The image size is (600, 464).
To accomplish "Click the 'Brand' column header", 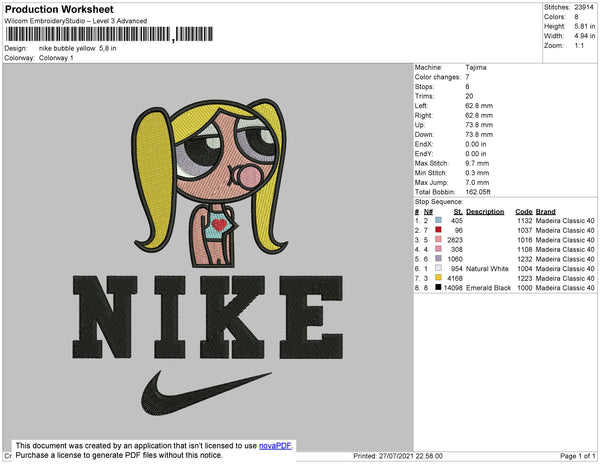I will click(x=545, y=212).
